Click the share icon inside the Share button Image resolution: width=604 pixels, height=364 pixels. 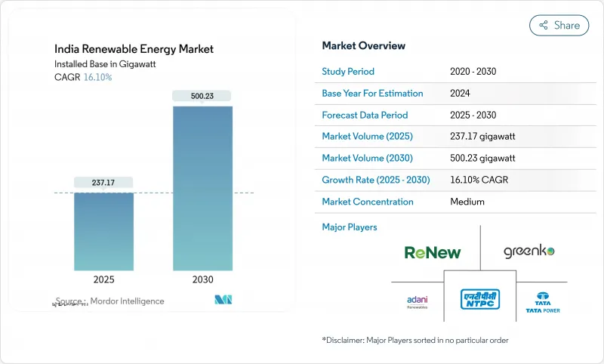(543, 25)
